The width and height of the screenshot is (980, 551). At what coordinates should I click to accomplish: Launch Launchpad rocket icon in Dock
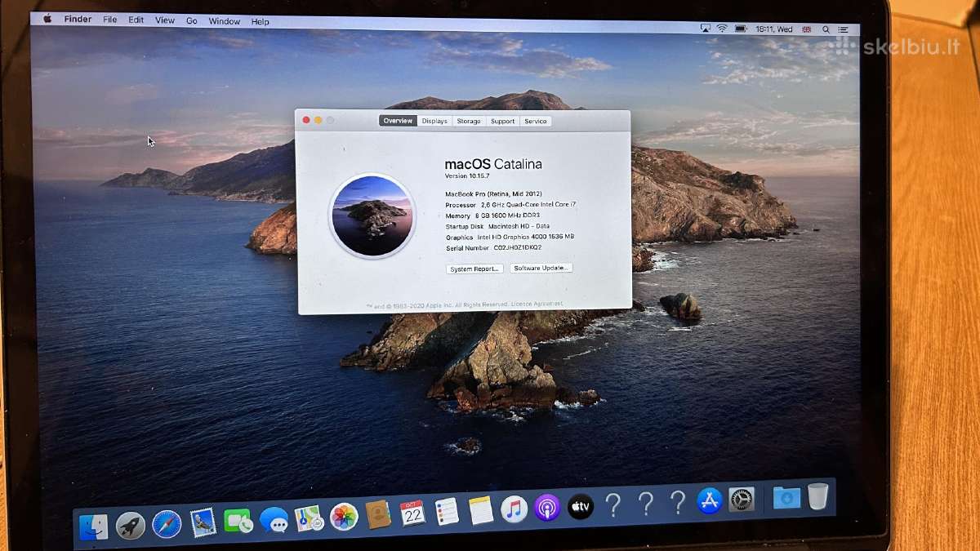point(130,525)
